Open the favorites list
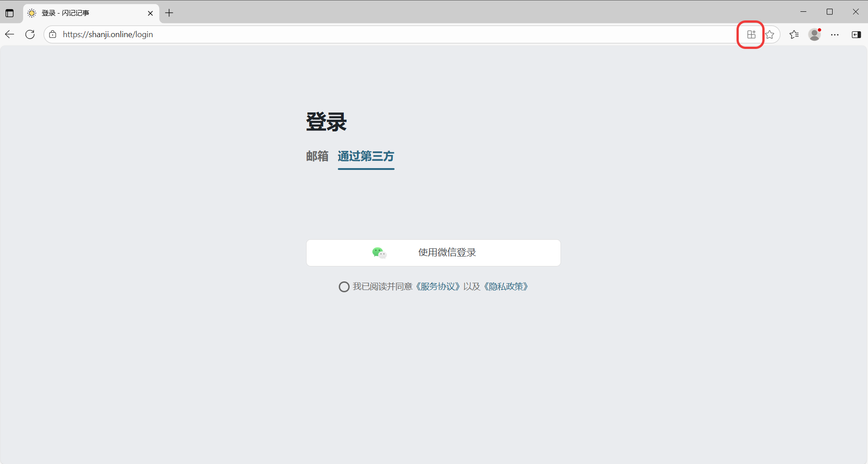The image size is (868, 464). click(x=794, y=34)
